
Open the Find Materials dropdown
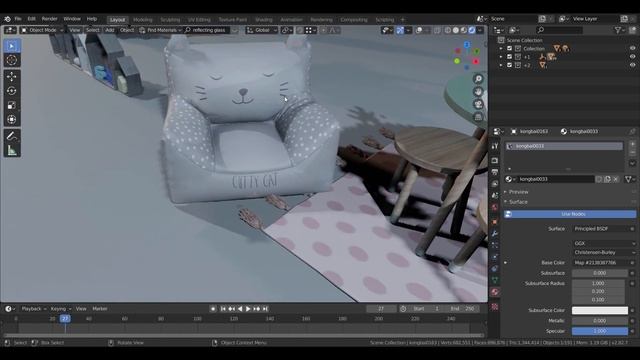pos(160,30)
